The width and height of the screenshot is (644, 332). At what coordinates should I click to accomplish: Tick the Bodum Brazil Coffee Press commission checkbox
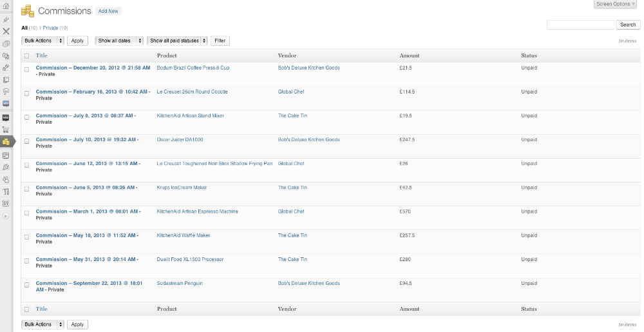point(26,70)
